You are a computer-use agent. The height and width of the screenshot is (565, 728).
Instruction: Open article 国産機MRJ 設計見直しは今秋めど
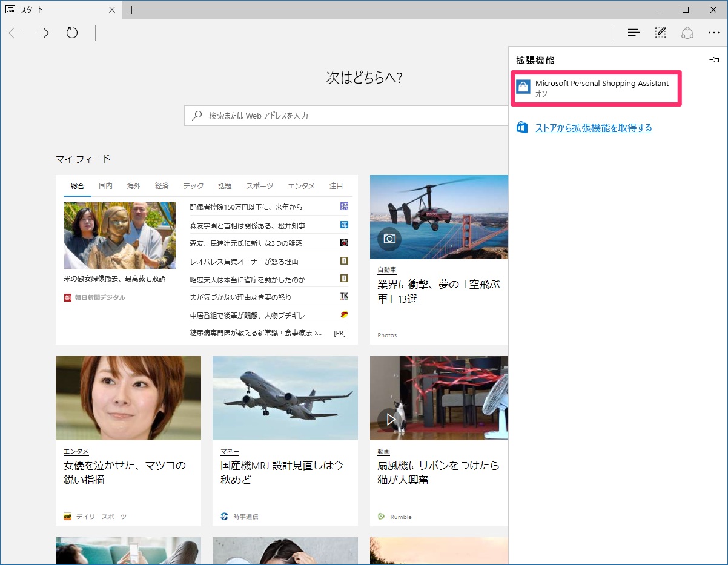[x=282, y=472]
